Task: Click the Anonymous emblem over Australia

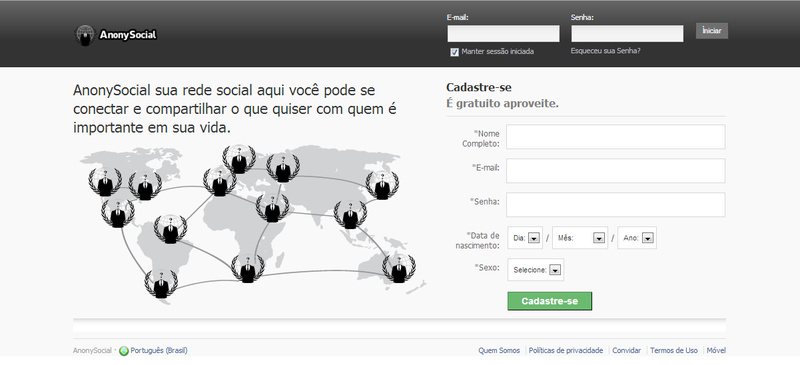Action: [399, 268]
